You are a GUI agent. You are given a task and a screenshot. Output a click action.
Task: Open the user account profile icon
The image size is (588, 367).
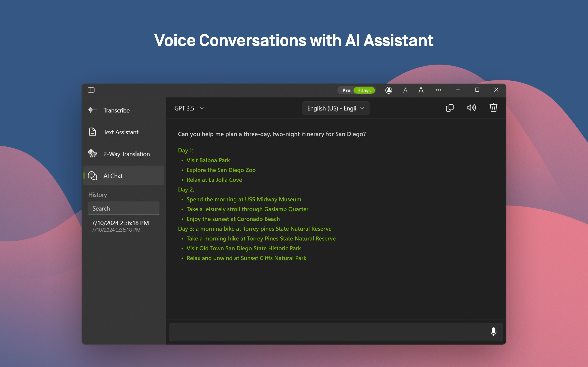(389, 90)
